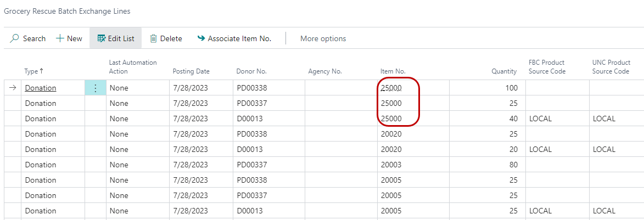
Task: Click the Agency No. column header
Action: [325, 71]
